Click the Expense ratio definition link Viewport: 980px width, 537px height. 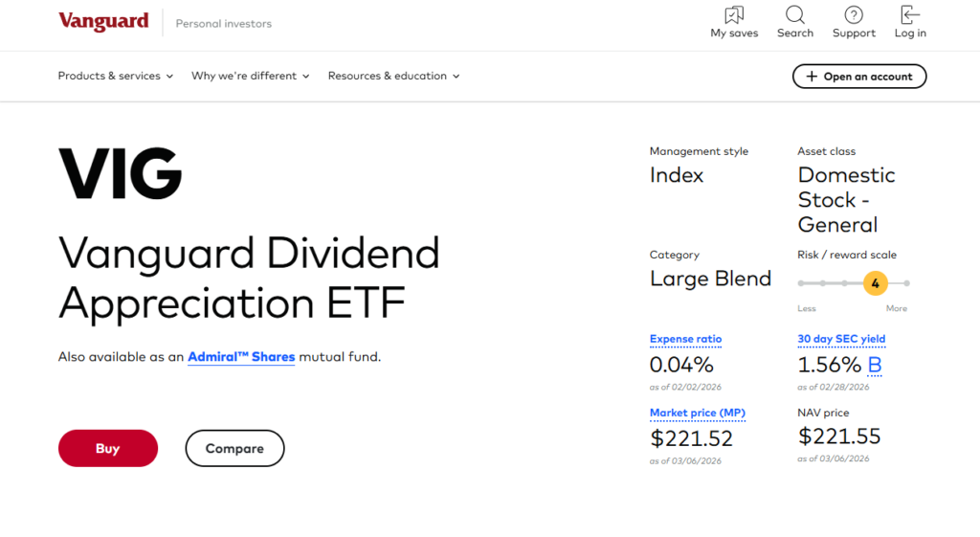pos(685,339)
